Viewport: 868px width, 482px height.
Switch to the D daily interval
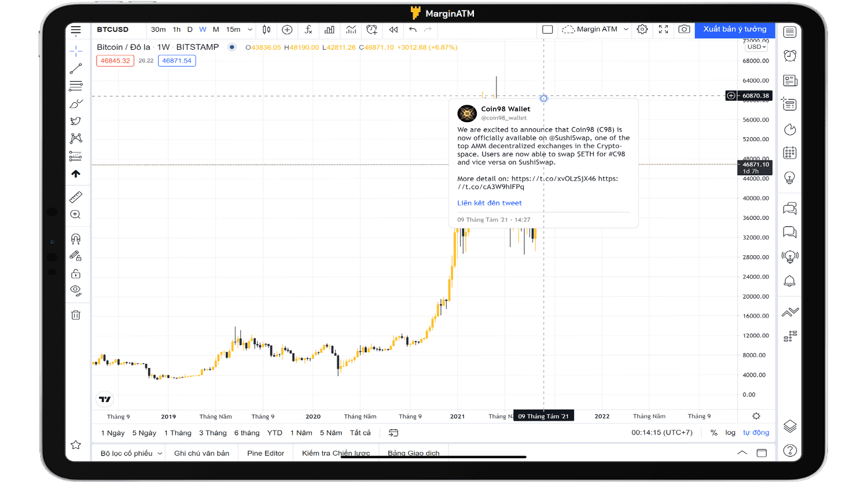(190, 30)
